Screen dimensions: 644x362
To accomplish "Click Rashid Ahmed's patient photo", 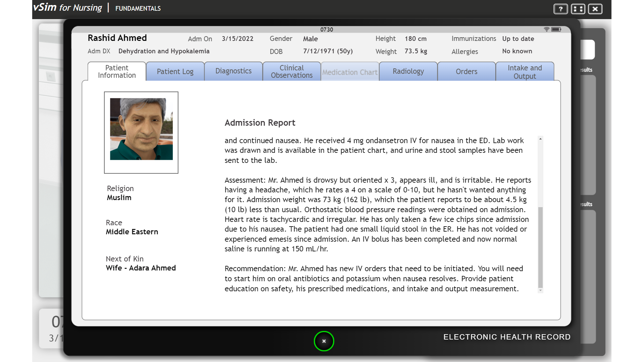I will pos(141,129).
